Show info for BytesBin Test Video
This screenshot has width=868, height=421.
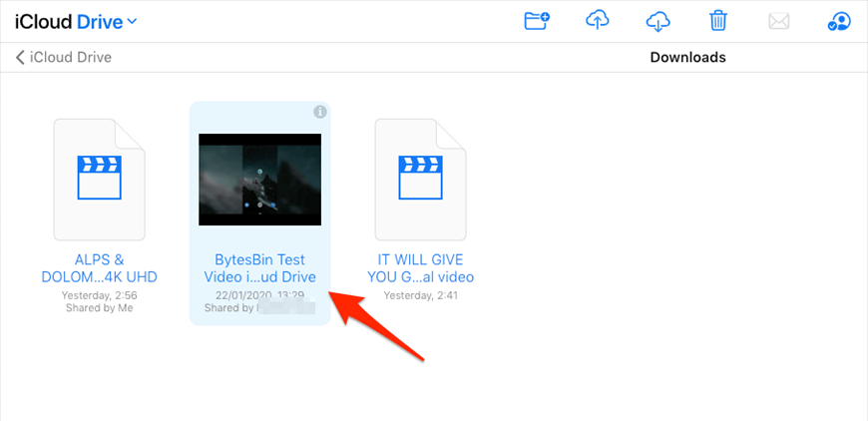click(x=319, y=112)
